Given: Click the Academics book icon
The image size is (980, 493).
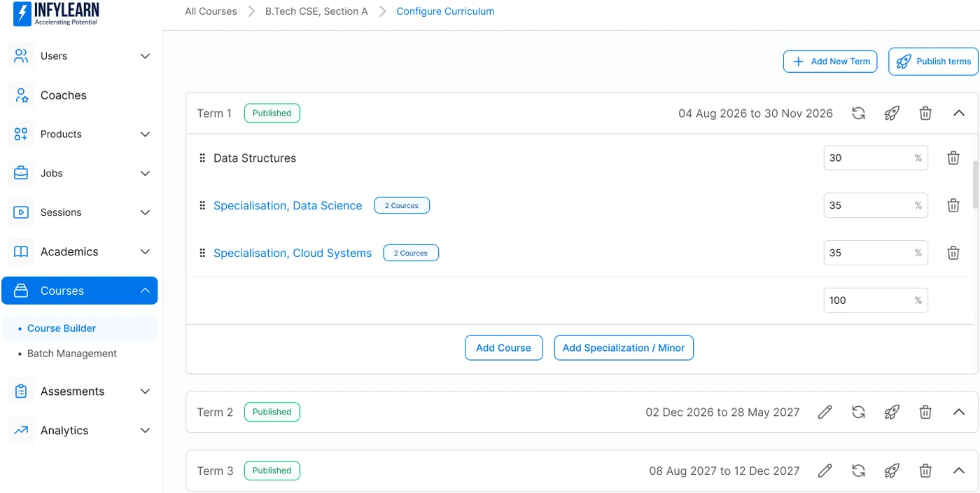Looking at the screenshot, I should (x=21, y=252).
